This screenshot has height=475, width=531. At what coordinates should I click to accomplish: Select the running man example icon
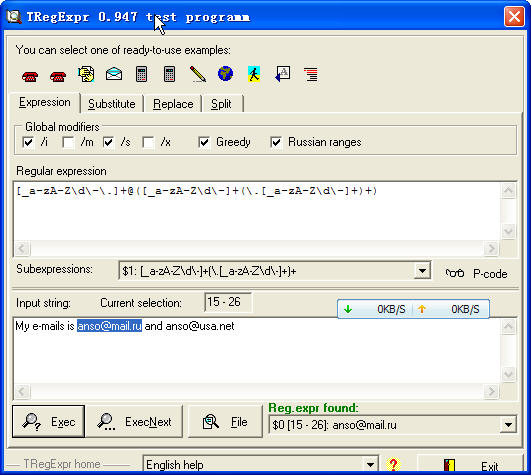coord(254,74)
